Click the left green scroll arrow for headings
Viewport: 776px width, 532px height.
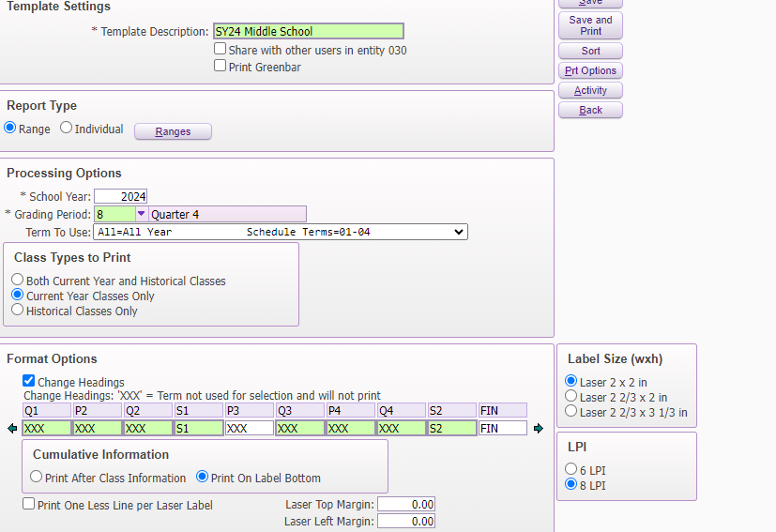tap(12, 429)
